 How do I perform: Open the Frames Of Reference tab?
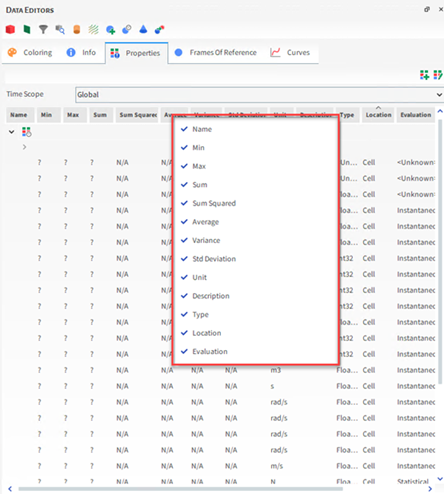point(216,53)
